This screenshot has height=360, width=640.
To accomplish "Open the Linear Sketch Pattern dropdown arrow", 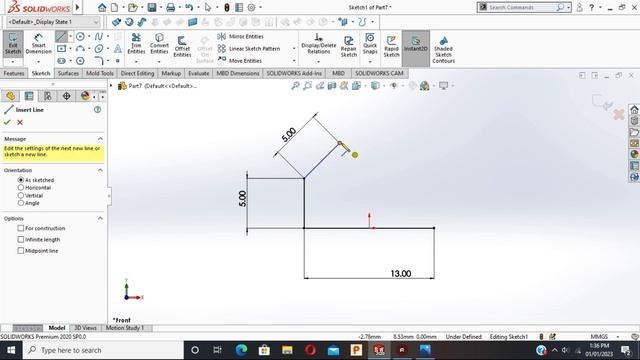I will click(294, 49).
